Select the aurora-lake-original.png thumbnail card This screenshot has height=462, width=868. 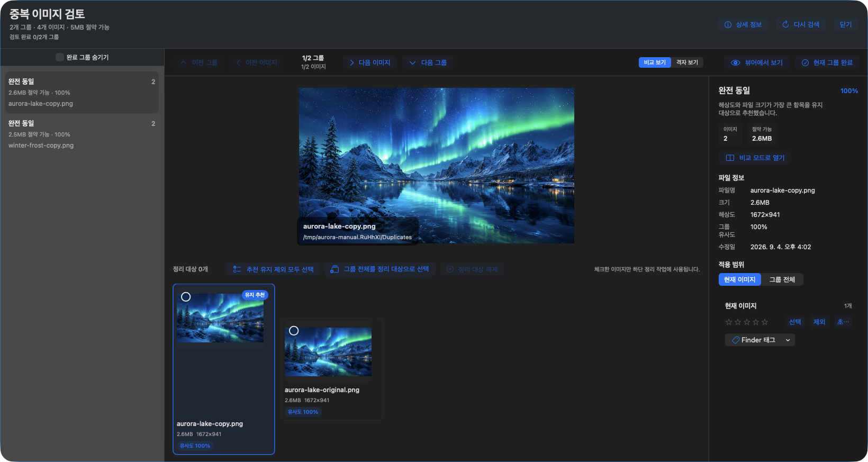coord(332,369)
